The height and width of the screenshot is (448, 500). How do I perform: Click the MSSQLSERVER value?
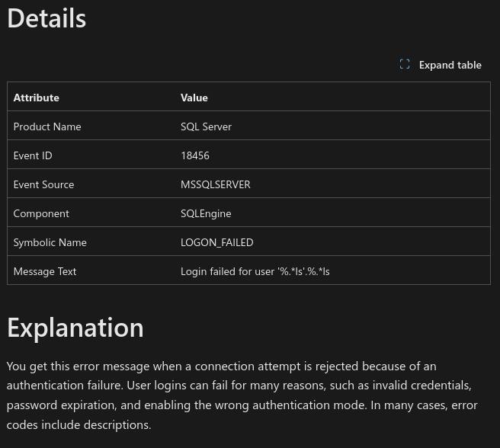216,184
